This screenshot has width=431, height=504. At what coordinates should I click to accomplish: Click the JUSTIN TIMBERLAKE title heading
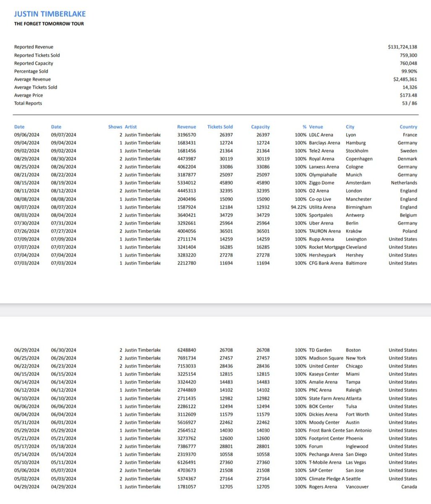point(50,14)
